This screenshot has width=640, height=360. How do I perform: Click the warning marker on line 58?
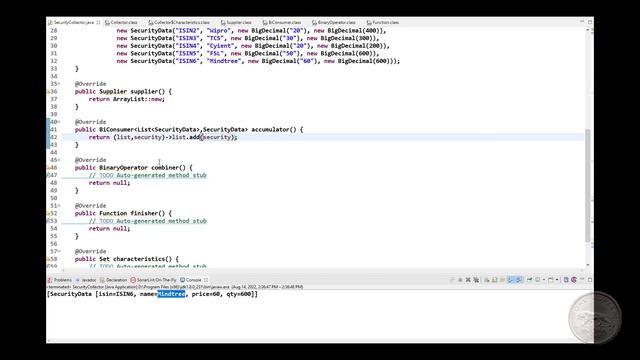tap(49, 259)
